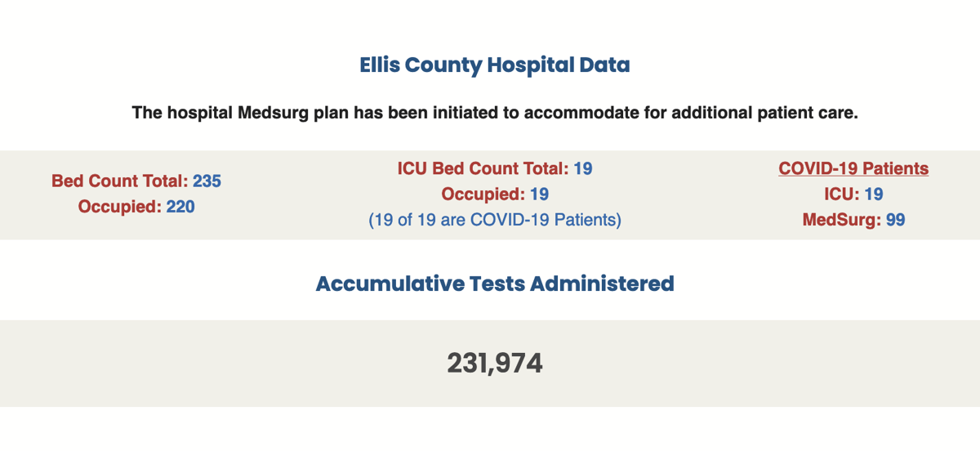Select the 19 of 19 COVID-19 Patients note
Viewport: 980px width, 451px height.
[495, 220]
